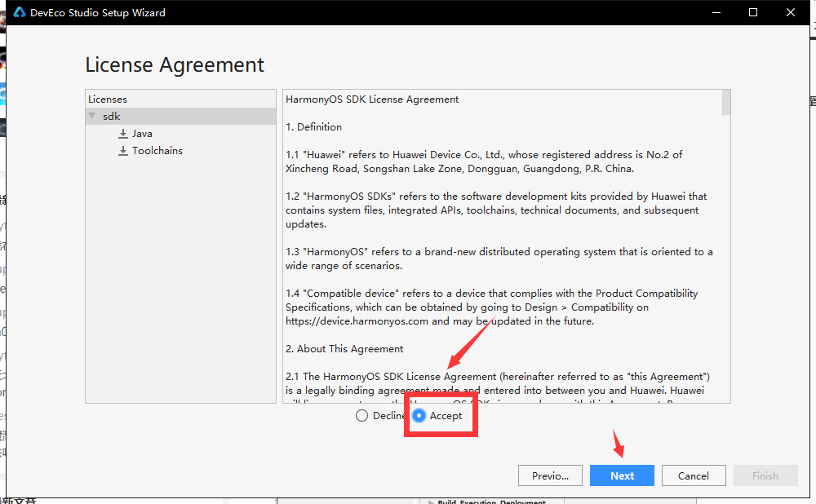The height and width of the screenshot is (504, 816).
Task: Close the Setup Wizard window
Action: (791, 12)
